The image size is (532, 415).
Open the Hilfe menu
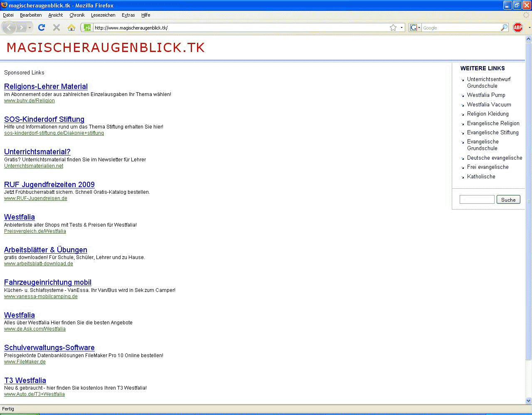click(145, 15)
